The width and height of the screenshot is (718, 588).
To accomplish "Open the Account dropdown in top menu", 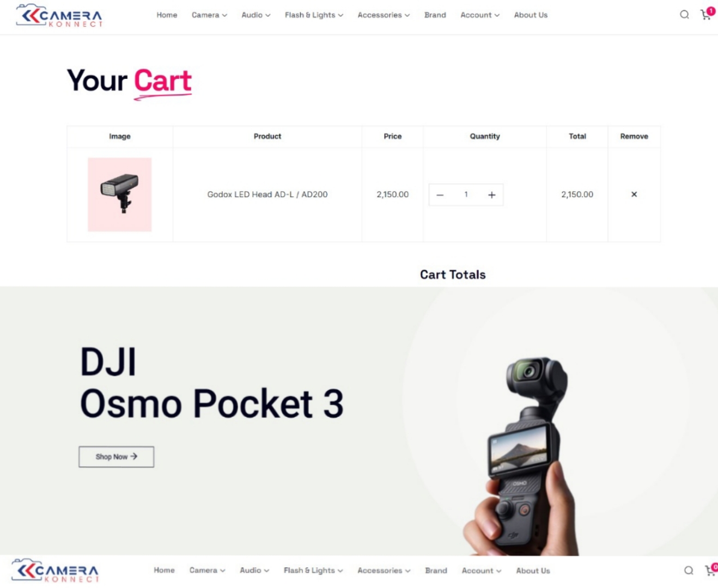I will coord(480,15).
